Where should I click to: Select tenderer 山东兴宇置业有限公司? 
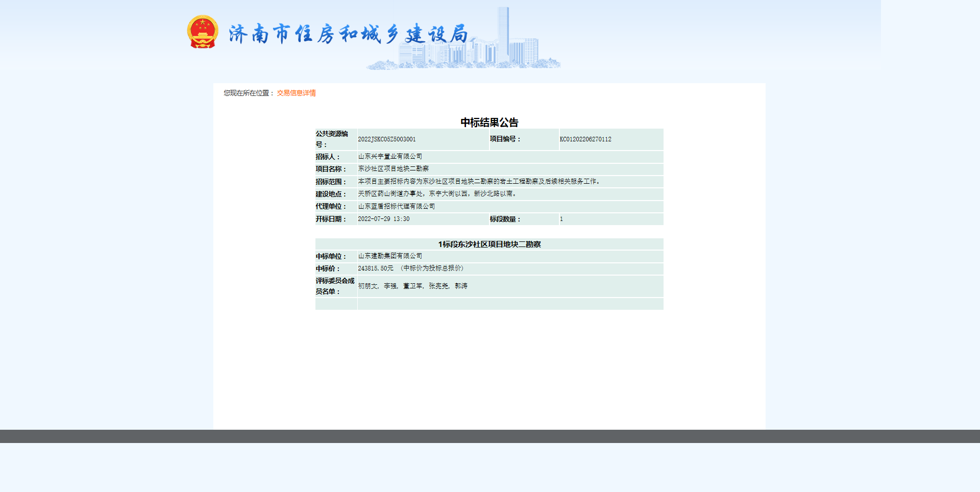tap(390, 157)
